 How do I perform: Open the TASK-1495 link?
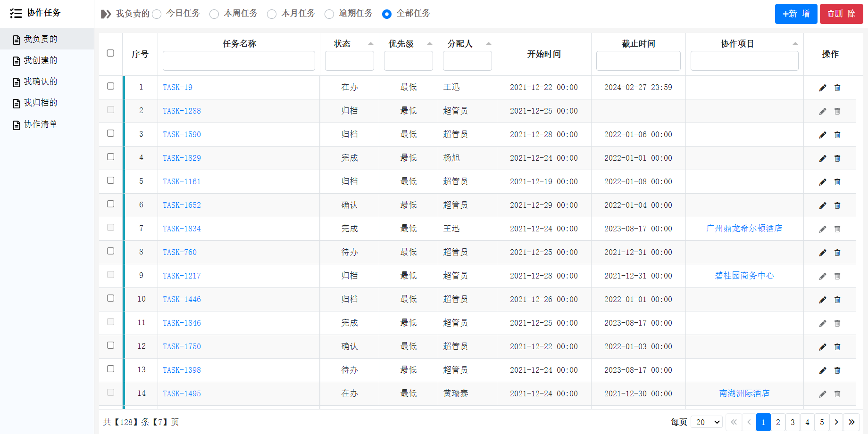point(182,394)
